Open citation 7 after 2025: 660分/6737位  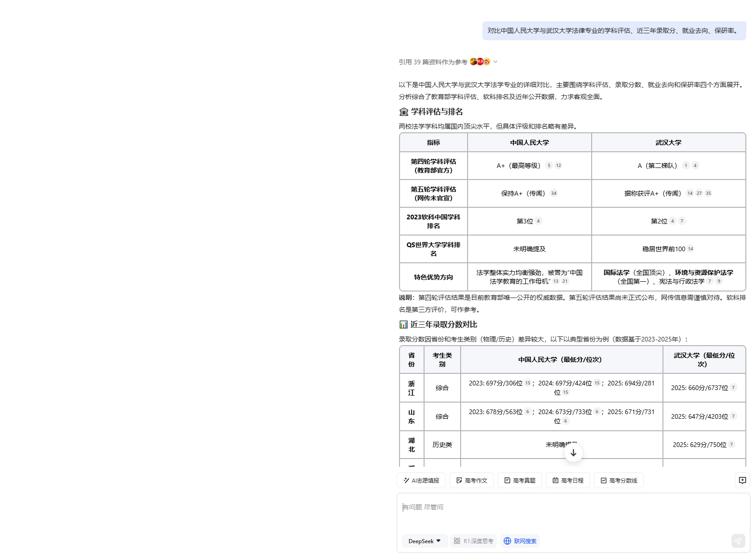point(734,388)
